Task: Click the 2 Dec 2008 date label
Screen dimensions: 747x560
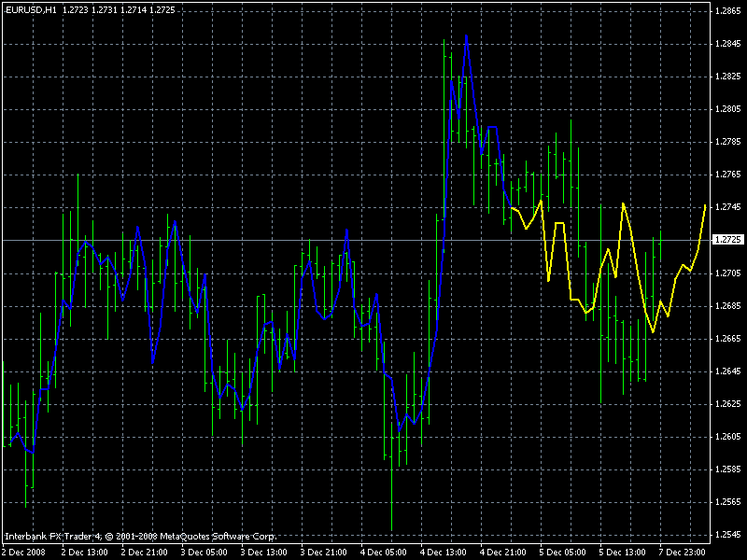Action: pos(25,553)
